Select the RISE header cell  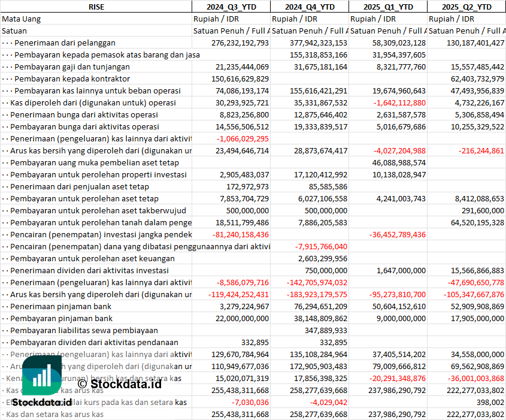click(x=96, y=7)
